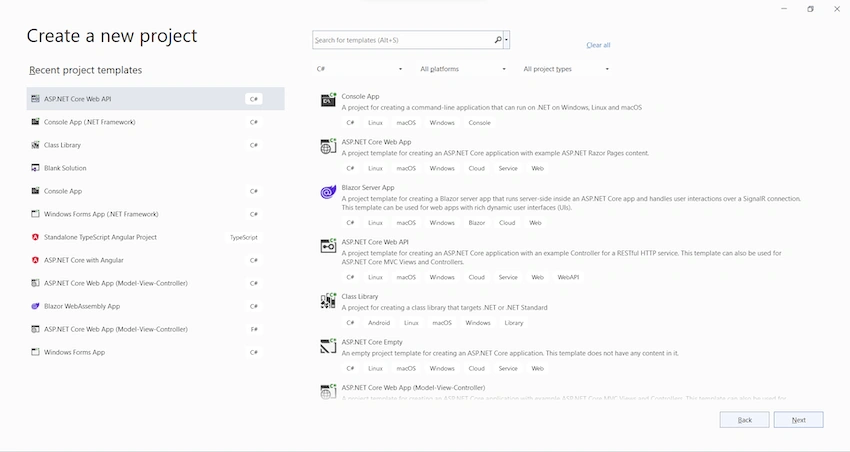850x452 pixels.
Task: Select recent Class Library template
Action: click(x=156, y=145)
